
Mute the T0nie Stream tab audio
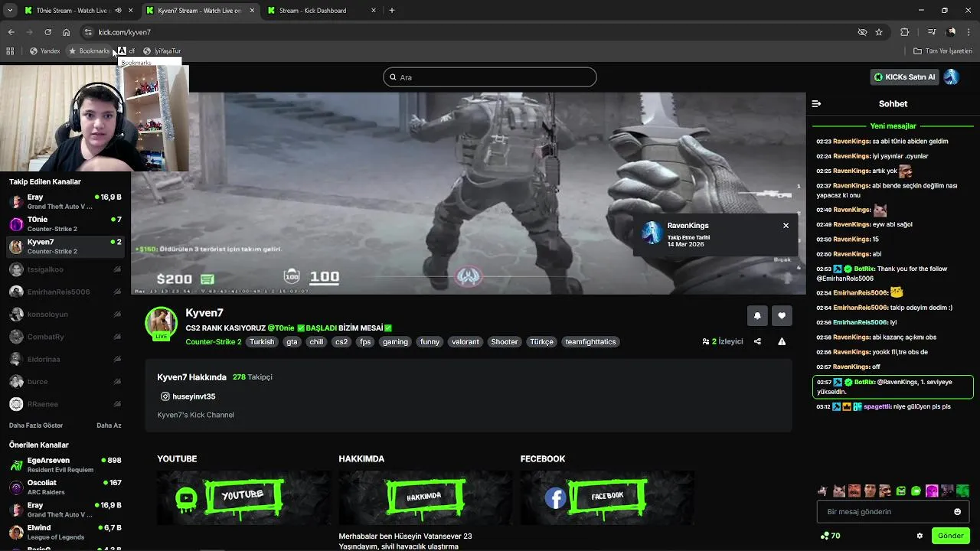tap(118, 11)
